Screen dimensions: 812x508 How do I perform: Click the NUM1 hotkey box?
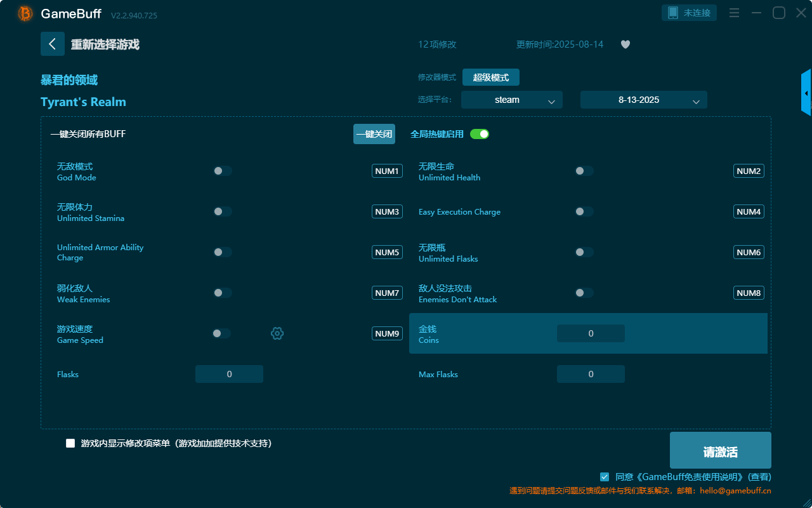pos(387,171)
